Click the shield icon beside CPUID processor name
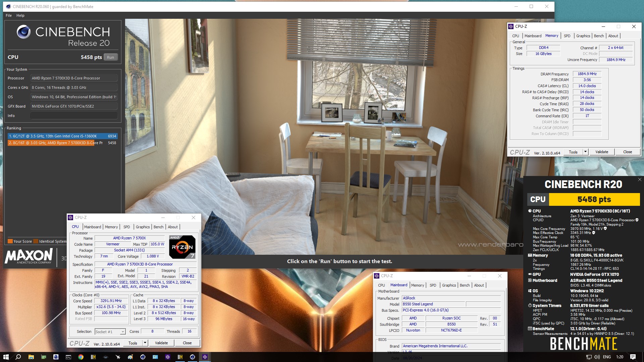The image size is (644, 362). tap(637, 220)
